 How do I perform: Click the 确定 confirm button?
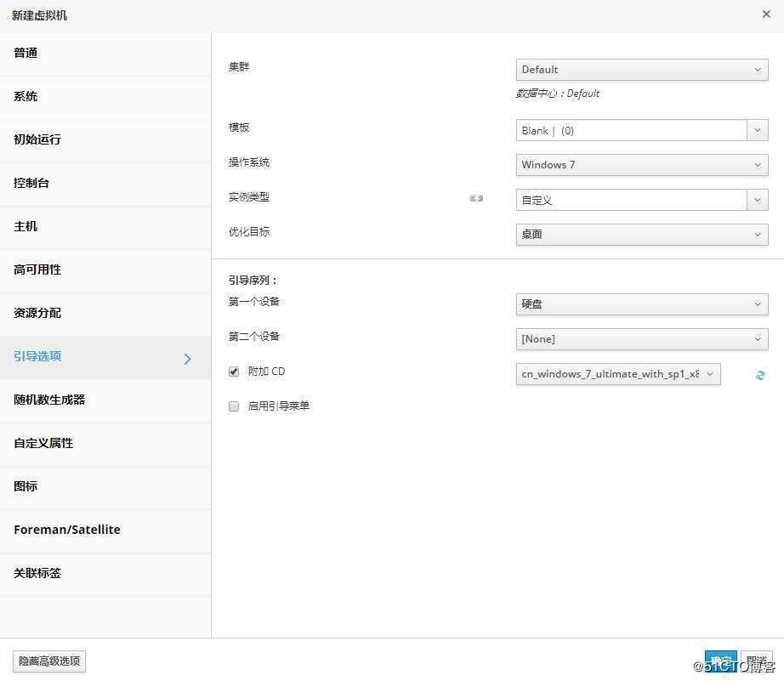click(x=720, y=661)
